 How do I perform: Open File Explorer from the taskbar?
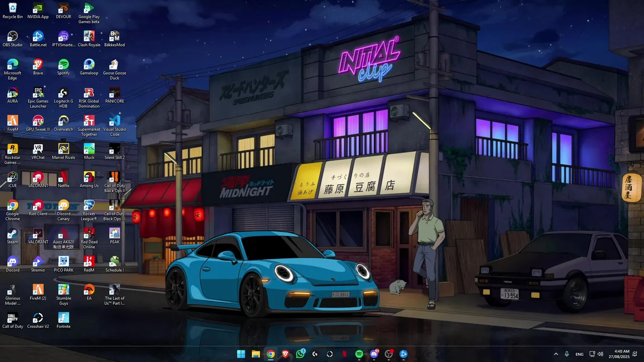pos(256,354)
